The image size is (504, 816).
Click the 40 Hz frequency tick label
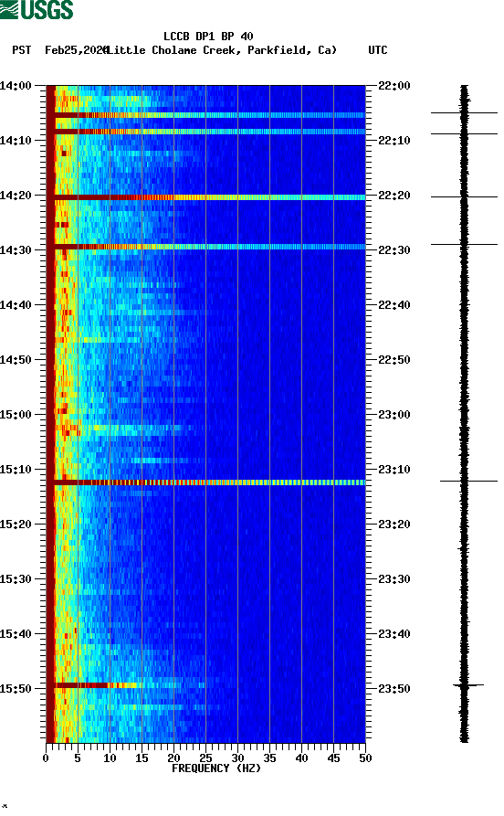point(301,758)
